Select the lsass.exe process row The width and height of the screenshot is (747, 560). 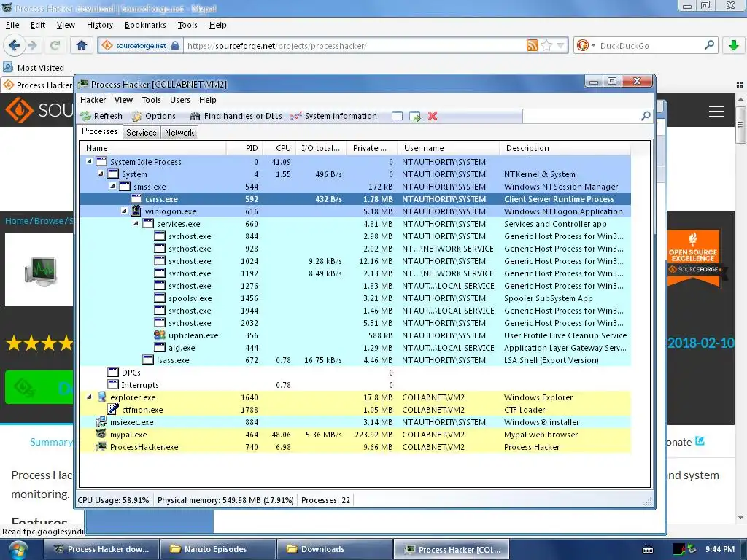click(355, 360)
